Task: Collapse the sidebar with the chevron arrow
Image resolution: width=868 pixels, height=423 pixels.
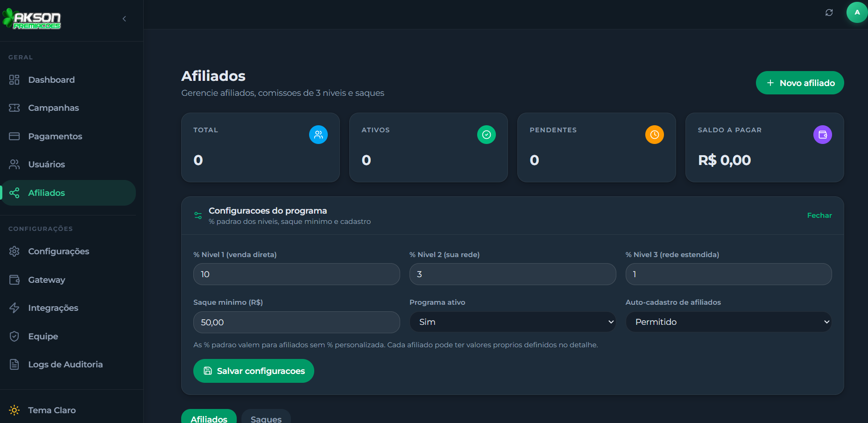Action: point(124,19)
